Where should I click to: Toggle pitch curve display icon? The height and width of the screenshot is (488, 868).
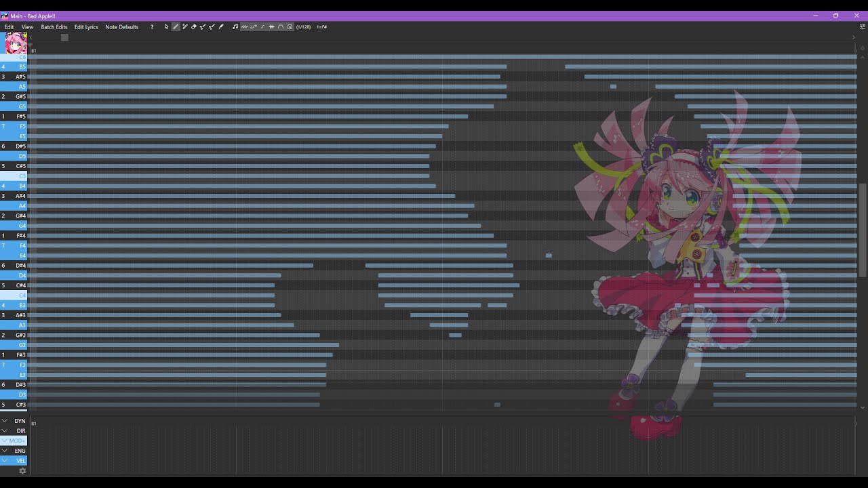[254, 27]
